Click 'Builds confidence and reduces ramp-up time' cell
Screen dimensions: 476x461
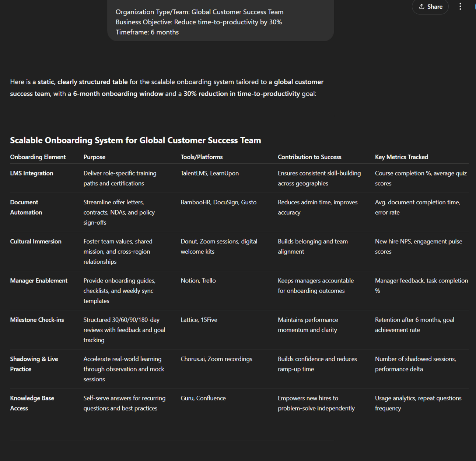(317, 364)
